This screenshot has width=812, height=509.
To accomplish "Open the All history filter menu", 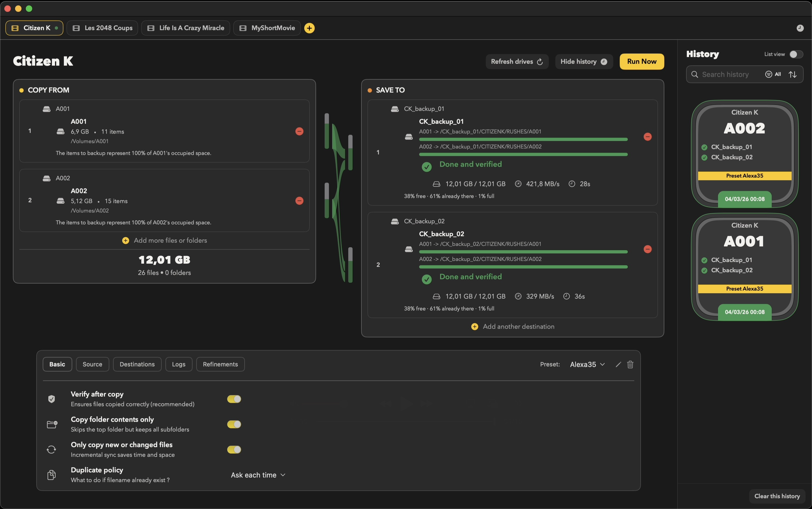I will click(x=773, y=74).
